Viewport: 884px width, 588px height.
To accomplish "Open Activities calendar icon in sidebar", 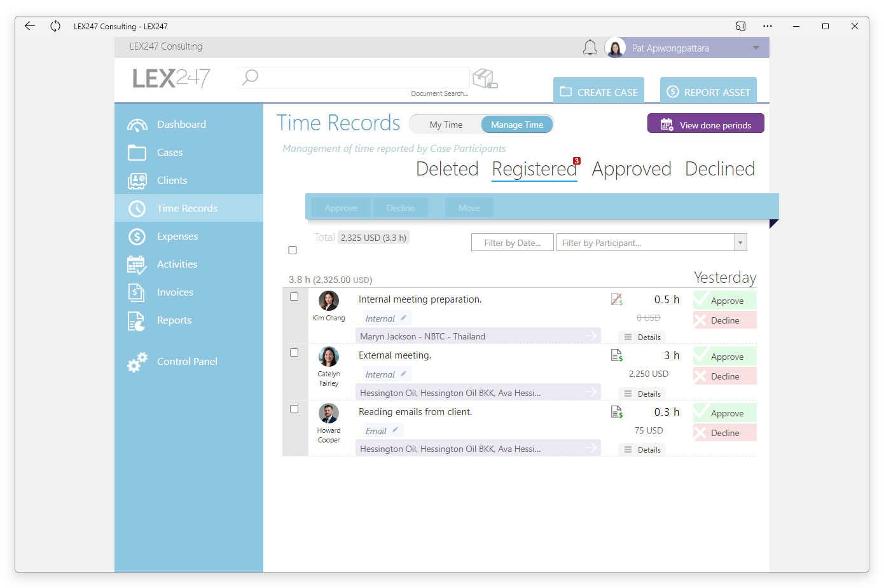I will coord(137,264).
